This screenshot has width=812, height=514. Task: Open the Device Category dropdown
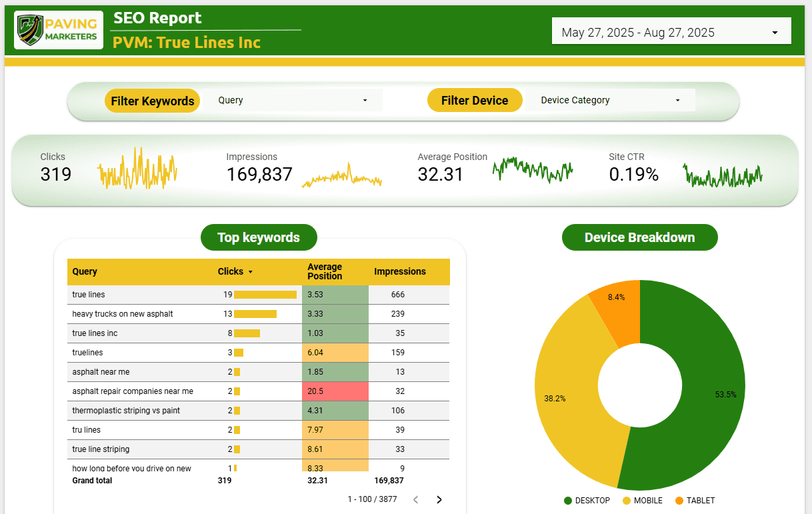point(610,100)
